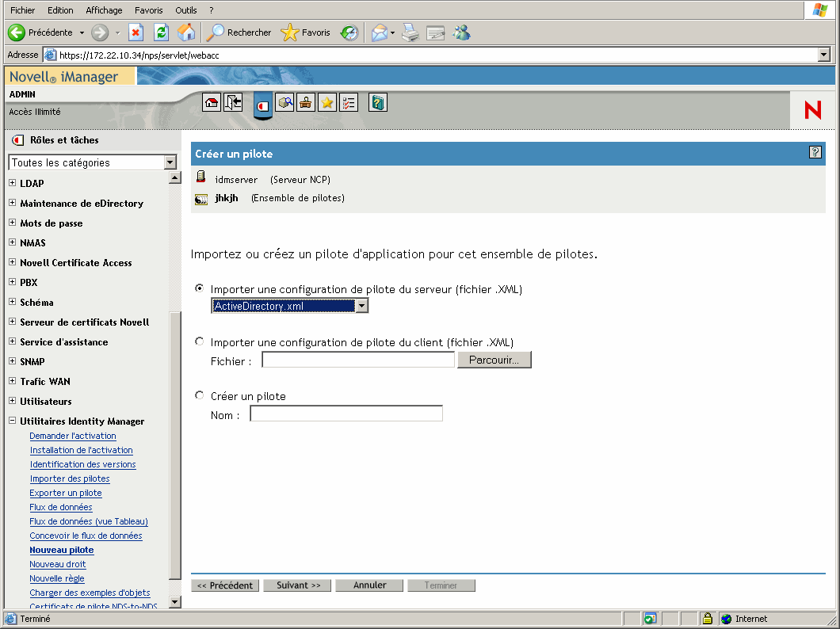Image resolution: width=840 pixels, height=629 pixels.
Task: Open the 'Exporter un pilote' task link
Action: [x=65, y=493]
